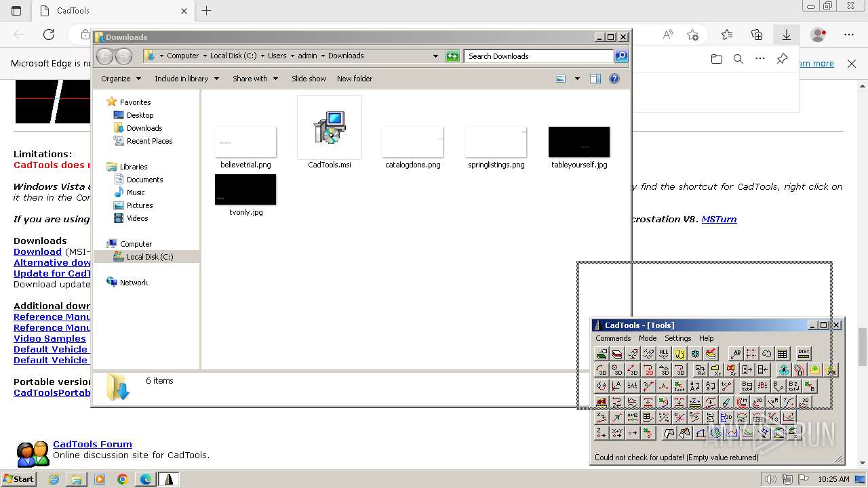Expand the Organize dropdown in Downloads window
868x488 pixels.
tap(121, 79)
